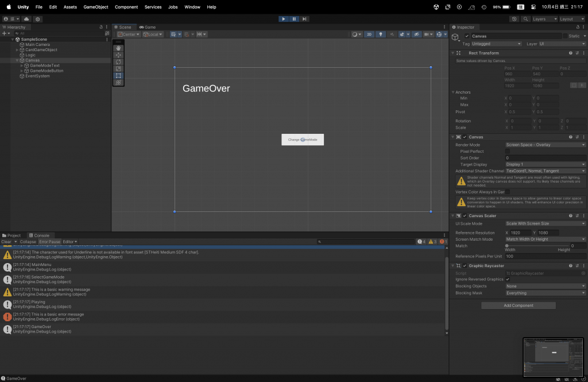Click the Pause button
The height and width of the screenshot is (382, 588).
coord(294,19)
